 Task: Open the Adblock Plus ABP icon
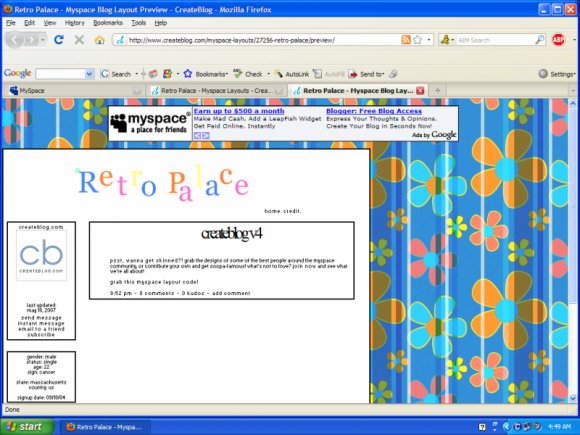tap(558, 40)
